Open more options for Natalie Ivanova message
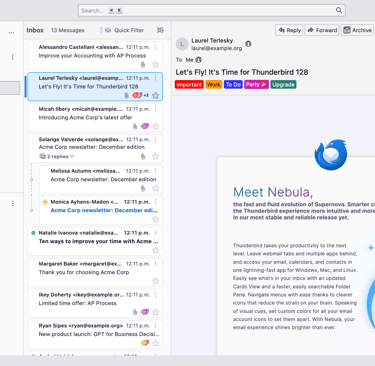Viewport: 375px width, 366px height. click(156, 233)
